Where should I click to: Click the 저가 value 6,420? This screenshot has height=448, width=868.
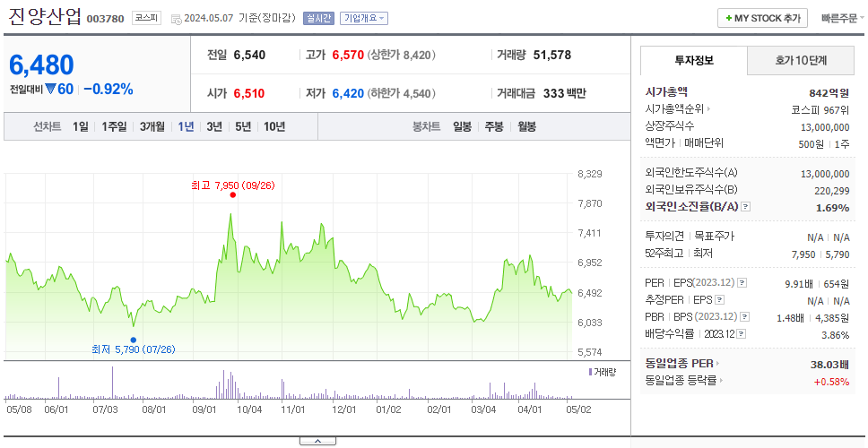tap(348, 93)
